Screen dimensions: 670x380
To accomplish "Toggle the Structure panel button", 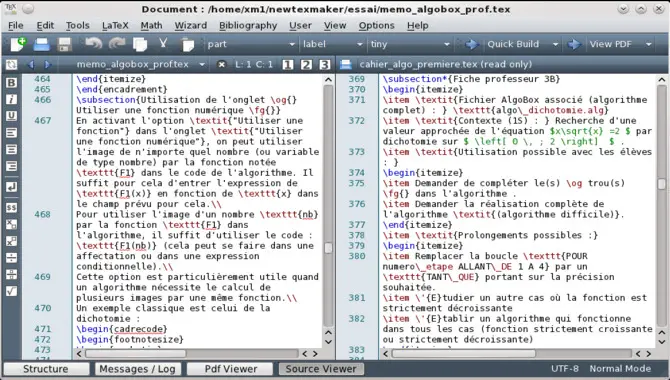I will pyautogui.click(x=46, y=369).
